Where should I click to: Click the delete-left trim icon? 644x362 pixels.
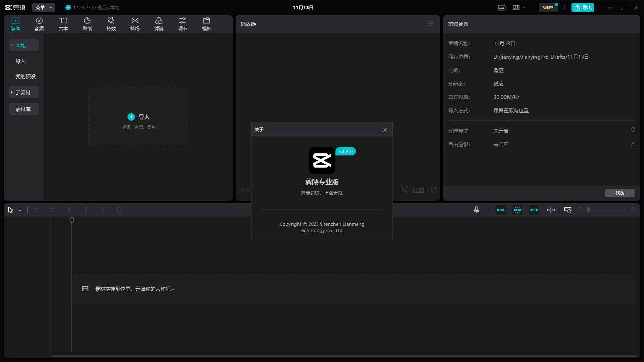tap(86, 210)
